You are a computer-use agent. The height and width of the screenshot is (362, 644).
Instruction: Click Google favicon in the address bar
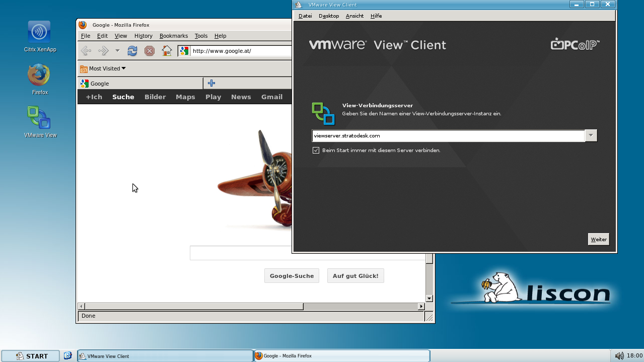[x=184, y=51]
